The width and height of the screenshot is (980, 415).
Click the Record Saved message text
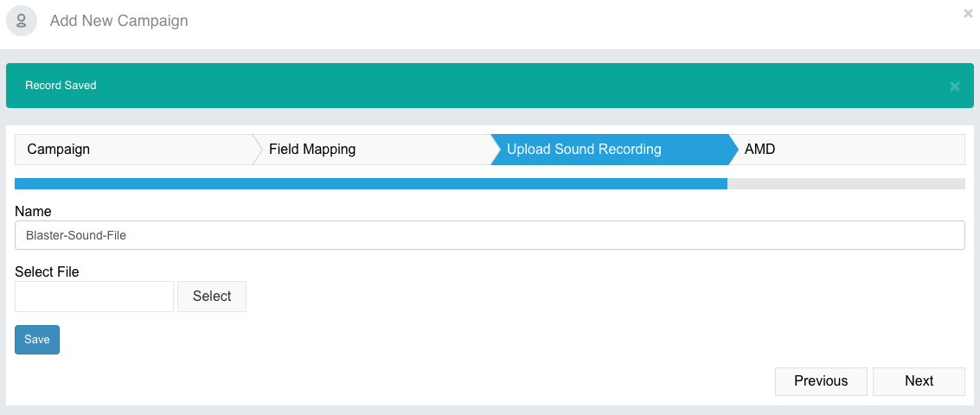61,86
